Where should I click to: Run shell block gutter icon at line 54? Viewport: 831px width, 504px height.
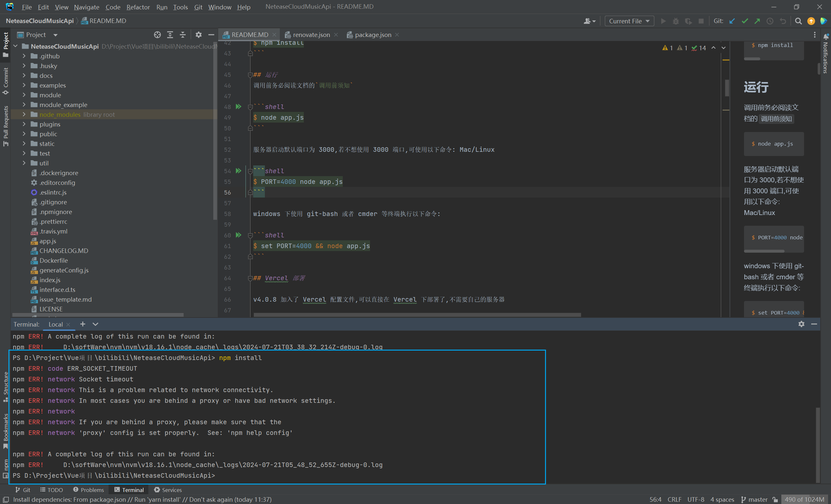coord(239,171)
